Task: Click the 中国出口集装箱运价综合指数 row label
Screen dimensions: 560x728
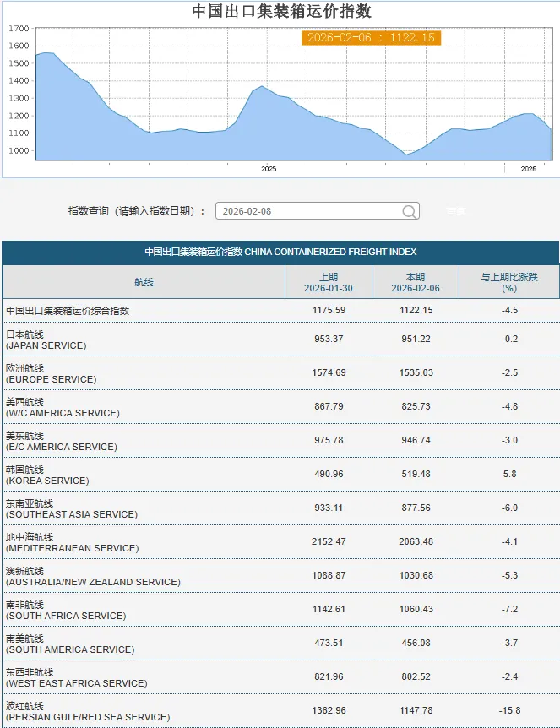Action: pos(68,311)
